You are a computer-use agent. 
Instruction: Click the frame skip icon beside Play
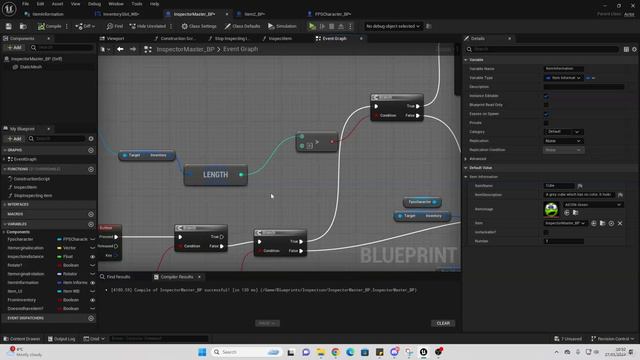322,26
